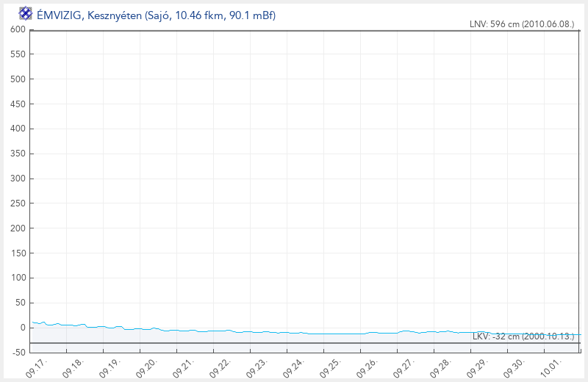
Task: Pick the 09.25. date tick label
Action: (330, 367)
